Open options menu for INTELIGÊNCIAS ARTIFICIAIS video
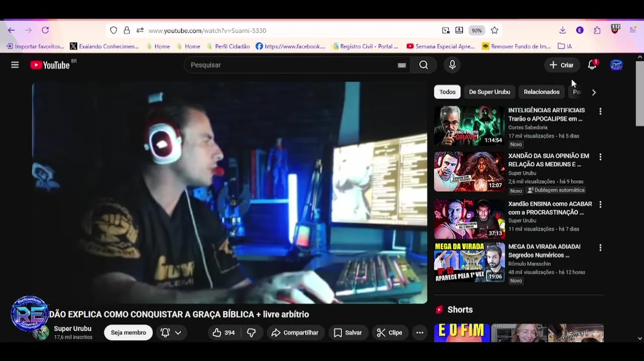This screenshot has width=644, height=361. point(600,111)
